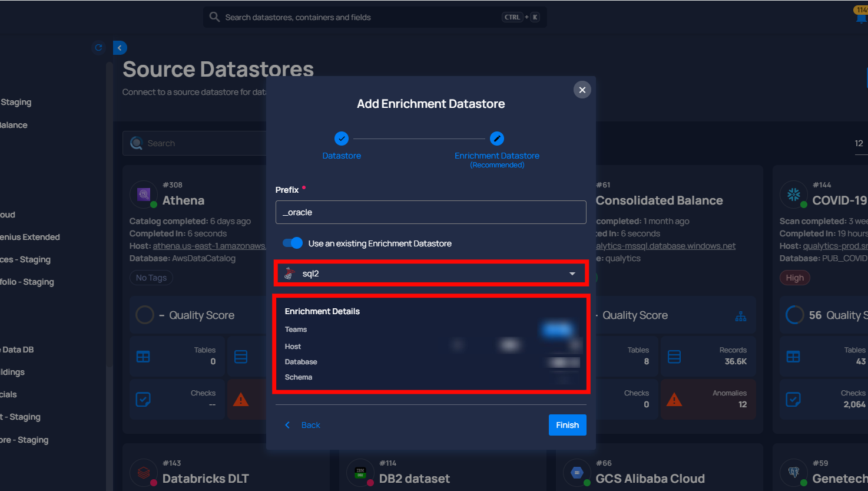Click Consolidated Balance Records icon

[x=674, y=357]
